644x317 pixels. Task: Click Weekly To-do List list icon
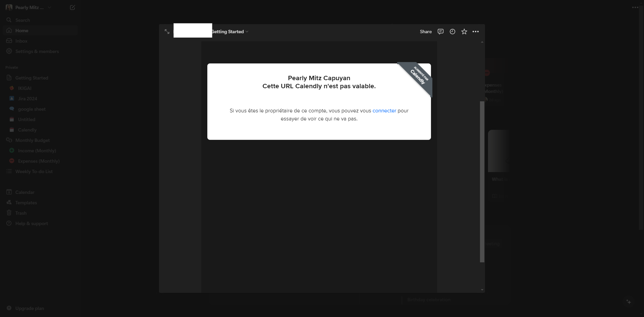[x=9, y=171]
